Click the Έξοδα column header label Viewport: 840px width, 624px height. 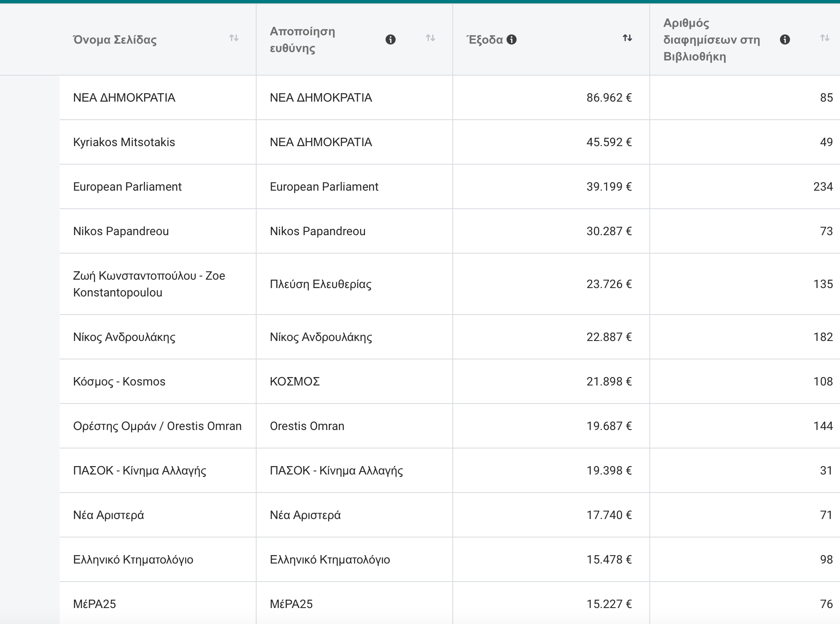point(485,40)
